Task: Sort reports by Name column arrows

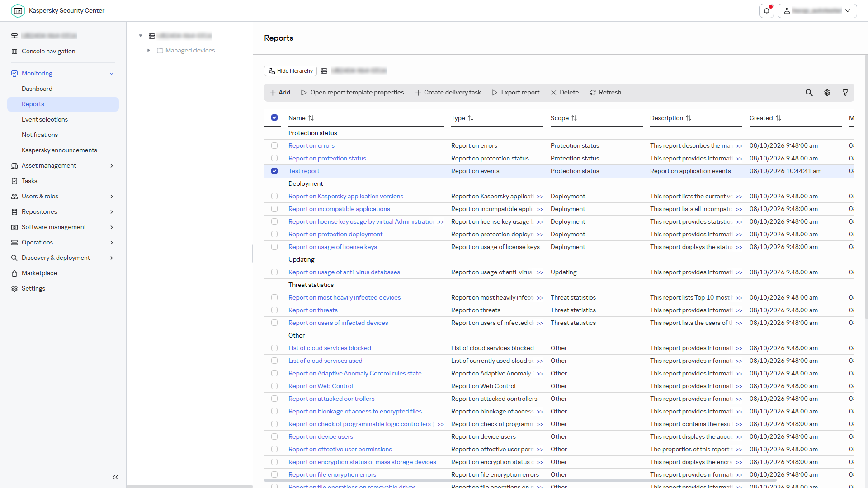Action: pyautogui.click(x=311, y=118)
